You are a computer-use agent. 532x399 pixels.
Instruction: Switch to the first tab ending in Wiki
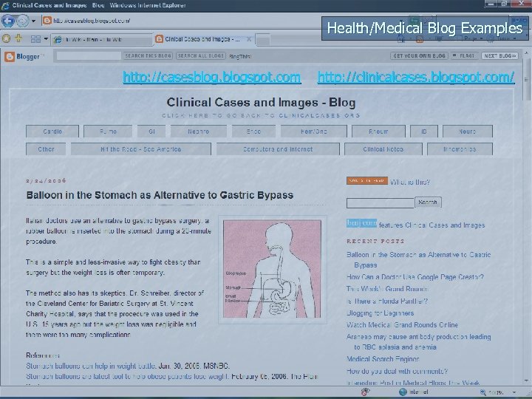point(101,40)
